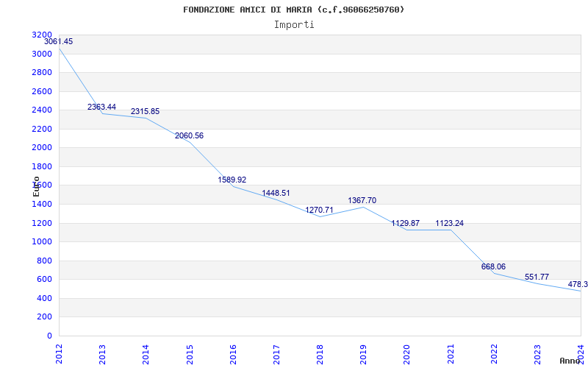Viewport: 588px width, 368px height.
Task: Select the 1123.24 data label
Action: 449,224
